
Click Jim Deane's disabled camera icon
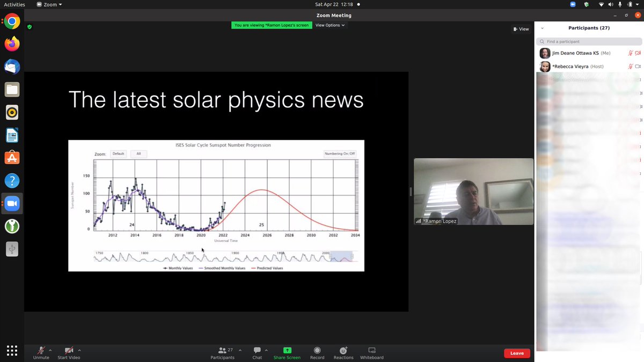click(638, 53)
